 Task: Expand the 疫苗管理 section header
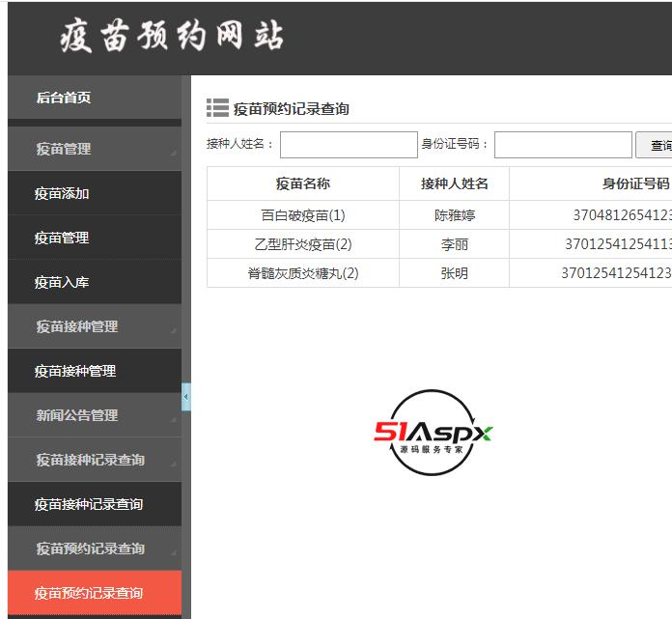[x=95, y=149]
